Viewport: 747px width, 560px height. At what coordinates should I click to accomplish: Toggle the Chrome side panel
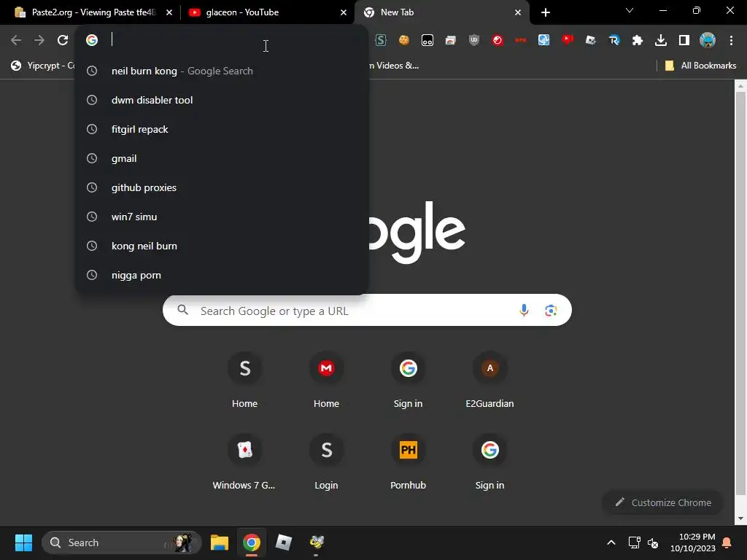(x=684, y=40)
